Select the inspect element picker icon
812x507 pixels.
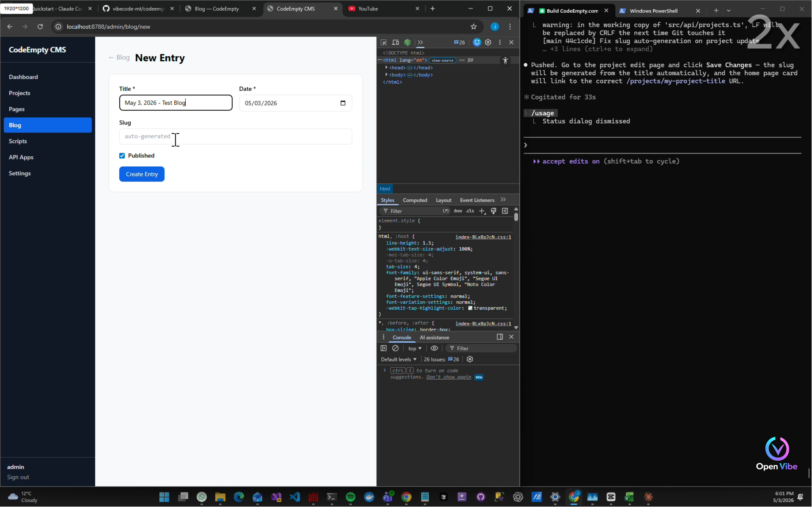click(x=384, y=42)
